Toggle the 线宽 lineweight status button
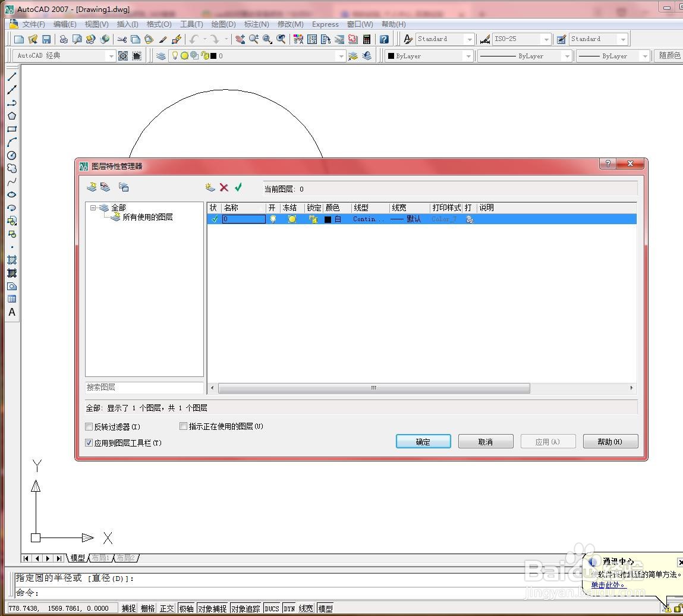Image resolution: width=683 pixels, height=616 pixels. click(306, 608)
